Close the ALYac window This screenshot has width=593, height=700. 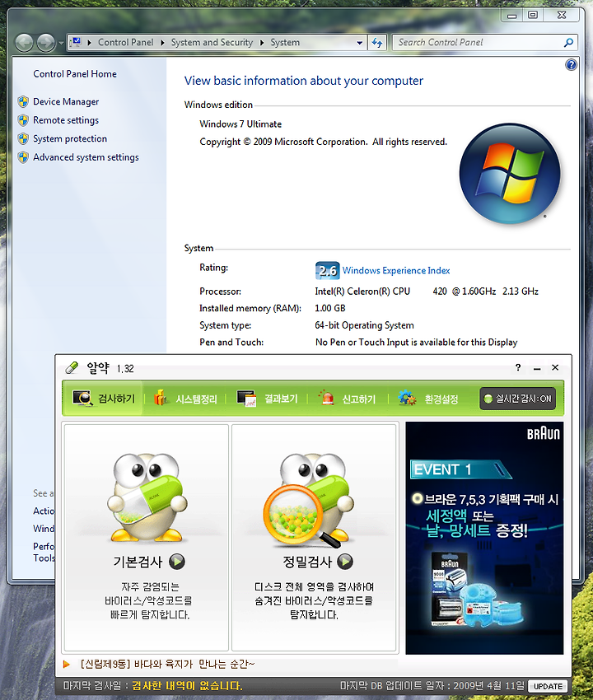pos(555,367)
